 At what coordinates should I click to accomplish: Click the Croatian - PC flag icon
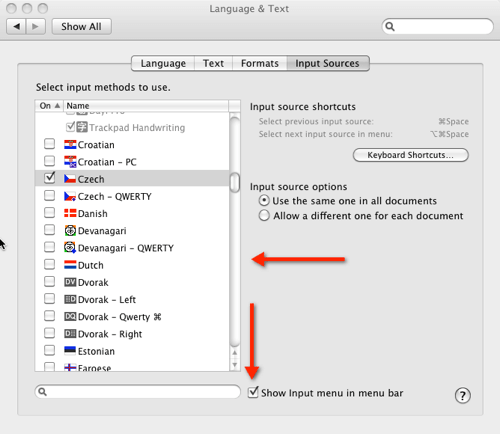point(70,162)
